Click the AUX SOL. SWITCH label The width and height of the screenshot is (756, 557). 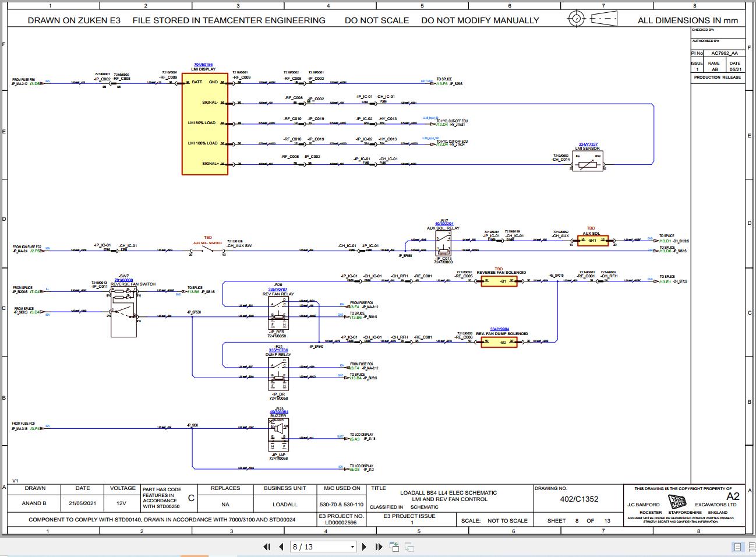(208, 243)
